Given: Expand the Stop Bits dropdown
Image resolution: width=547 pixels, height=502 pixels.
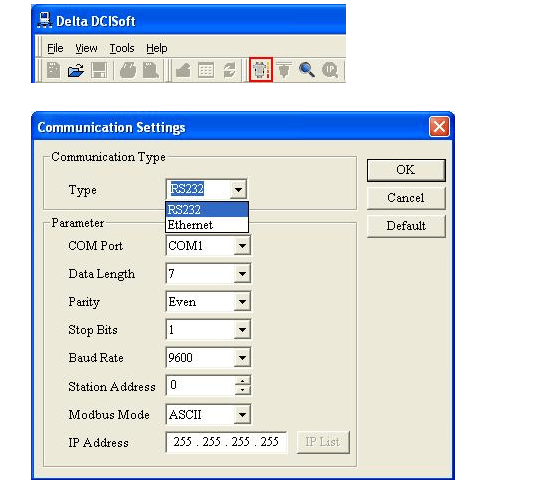Looking at the screenshot, I should [242, 330].
